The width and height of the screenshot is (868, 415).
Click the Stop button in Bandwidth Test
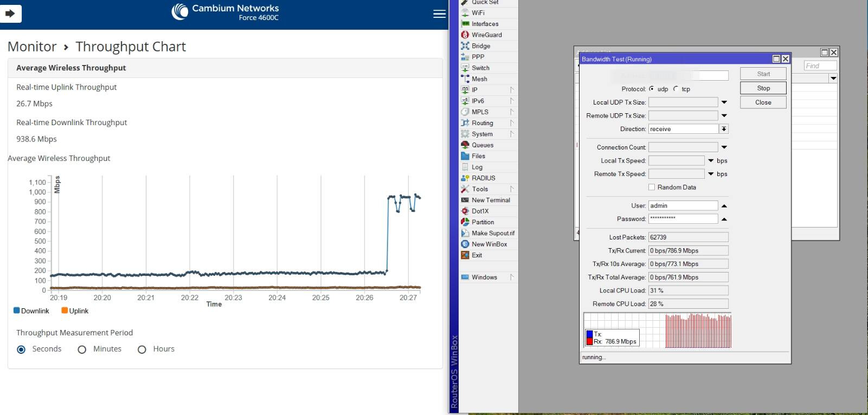(763, 88)
